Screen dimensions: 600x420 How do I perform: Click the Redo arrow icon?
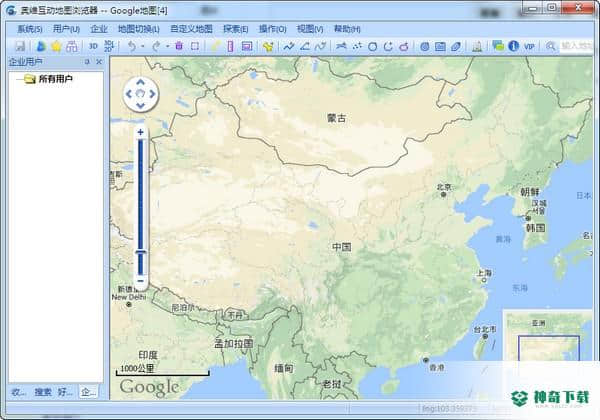click(x=157, y=47)
